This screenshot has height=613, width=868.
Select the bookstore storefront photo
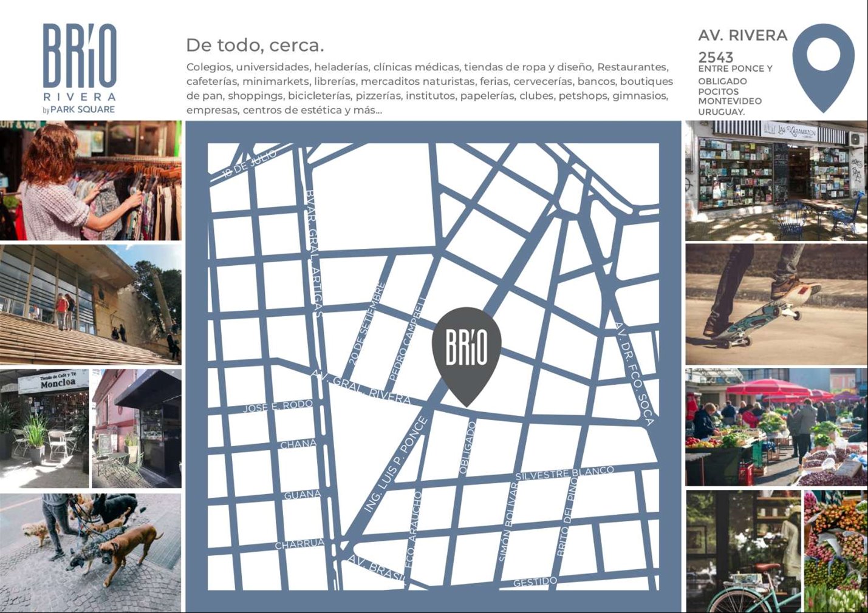click(x=776, y=180)
